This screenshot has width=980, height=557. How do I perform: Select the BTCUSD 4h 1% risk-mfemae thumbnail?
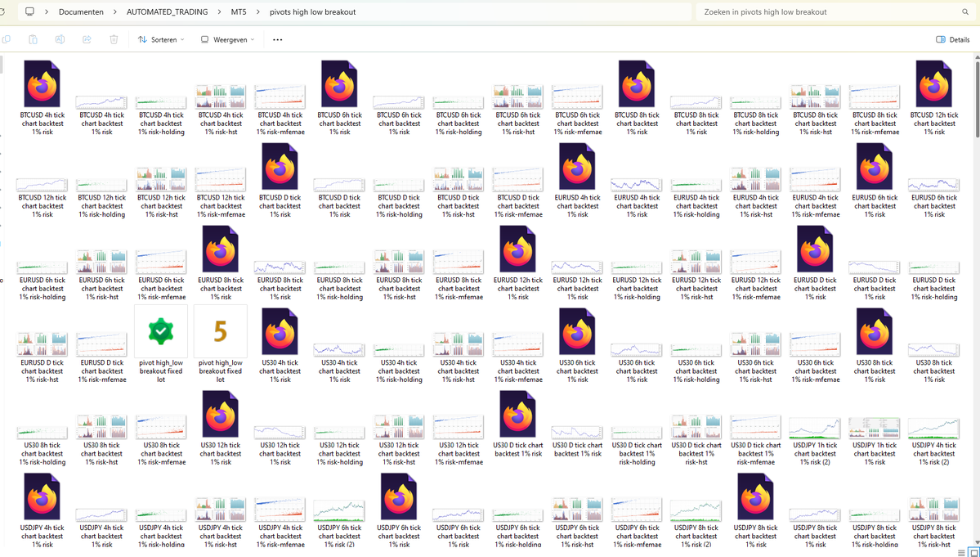pos(280,97)
